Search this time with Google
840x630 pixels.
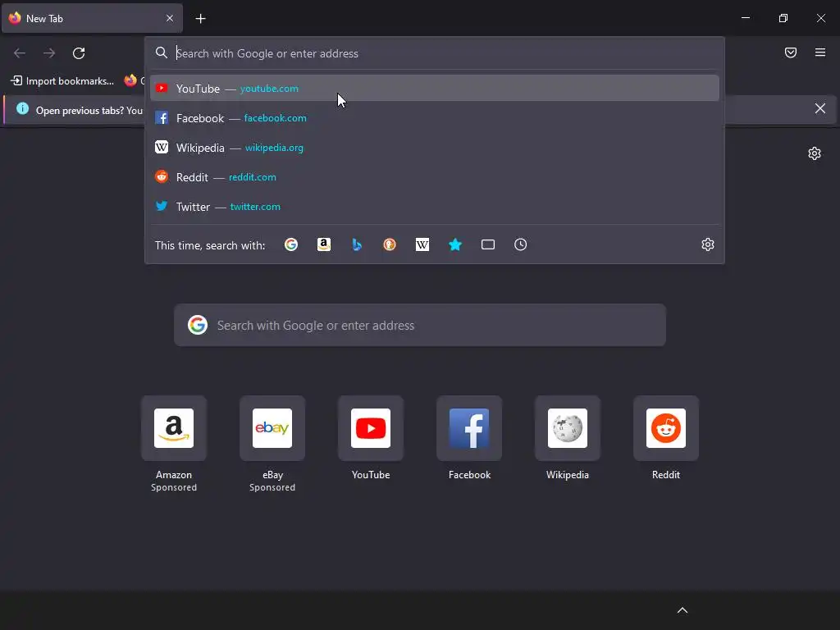291,244
